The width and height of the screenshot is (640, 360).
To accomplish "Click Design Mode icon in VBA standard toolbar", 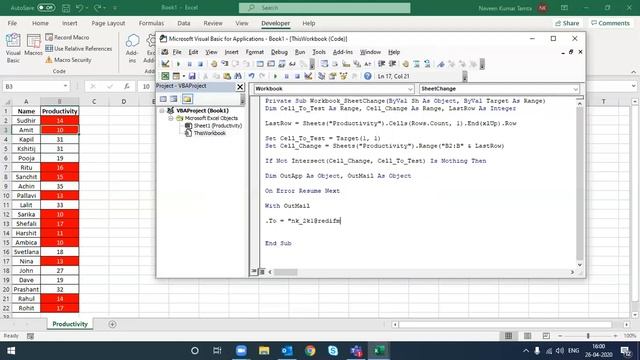I will [308, 76].
